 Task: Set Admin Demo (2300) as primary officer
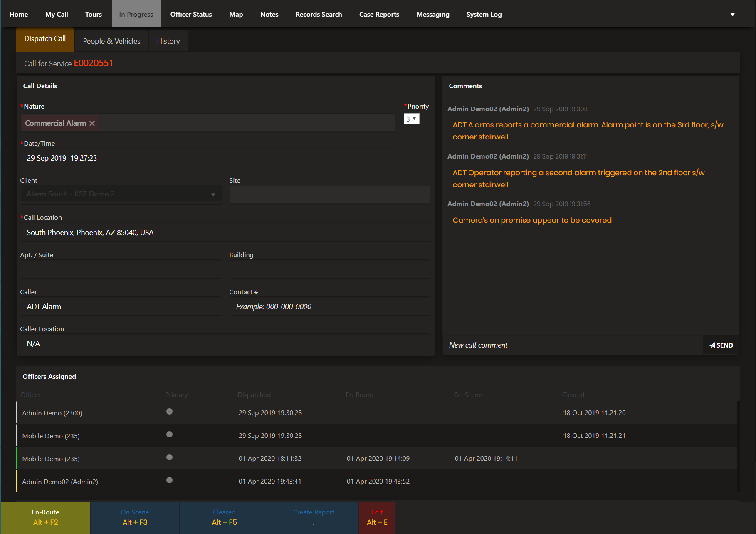[169, 412]
